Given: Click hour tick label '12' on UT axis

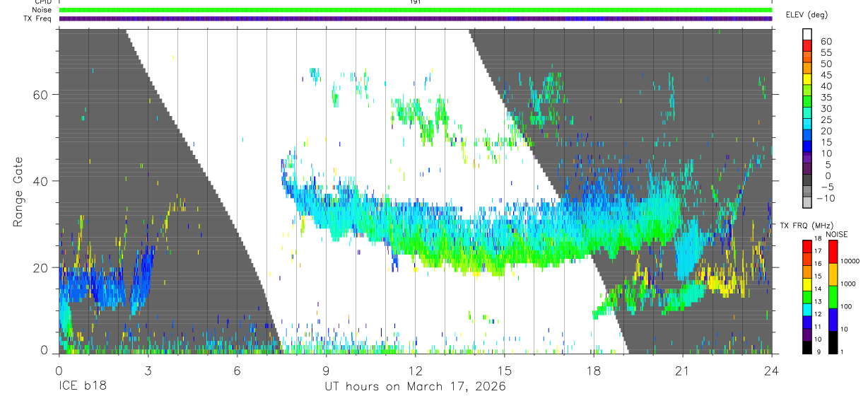Looking at the screenshot, I should click(x=416, y=371).
